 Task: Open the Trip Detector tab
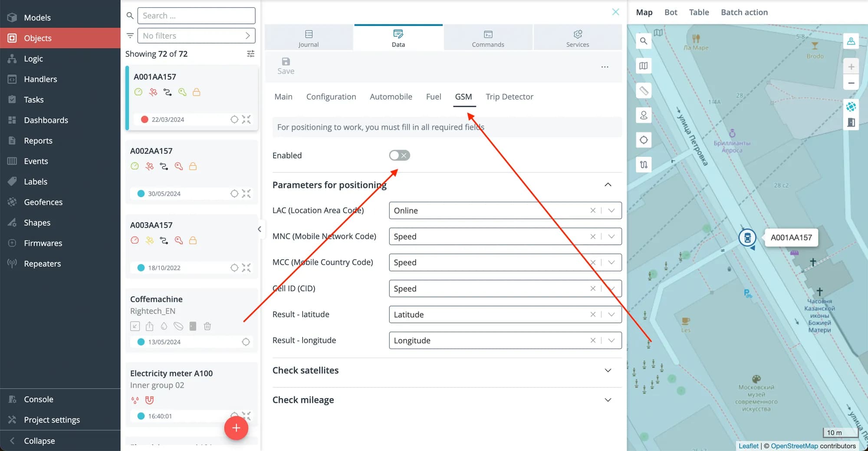click(509, 97)
